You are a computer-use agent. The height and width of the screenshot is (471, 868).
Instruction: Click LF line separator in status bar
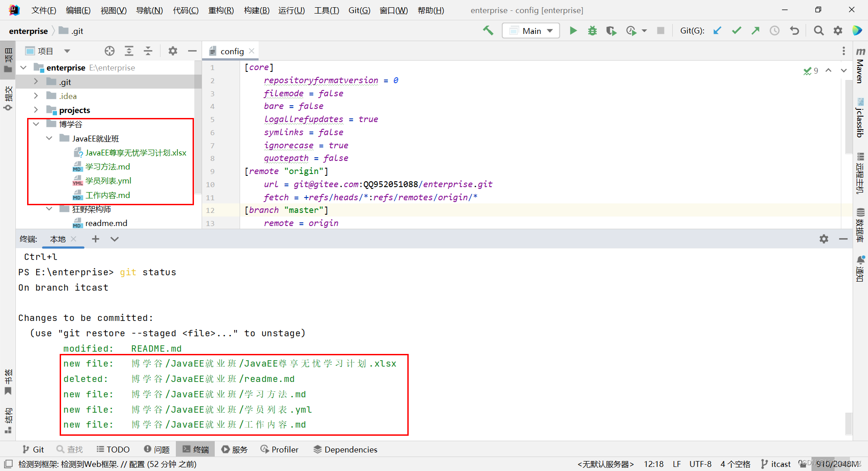click(x=677, y=464)
